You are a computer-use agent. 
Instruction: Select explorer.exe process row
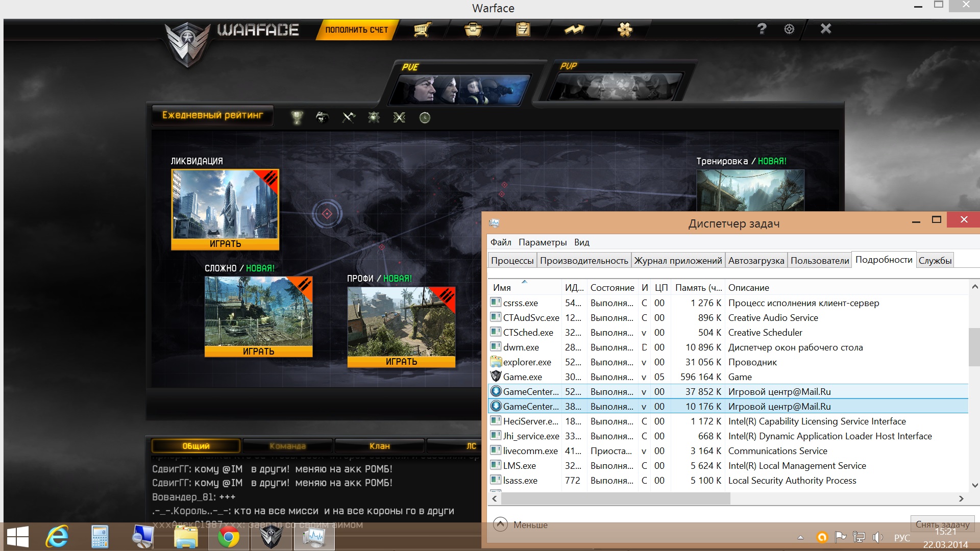728,362
